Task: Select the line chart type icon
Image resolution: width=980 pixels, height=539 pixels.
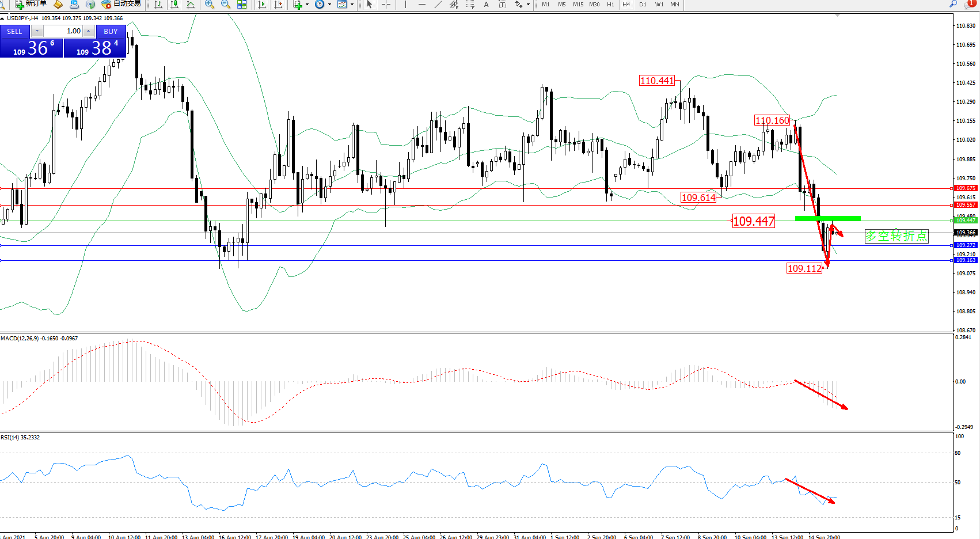Action: coord(191,5)
